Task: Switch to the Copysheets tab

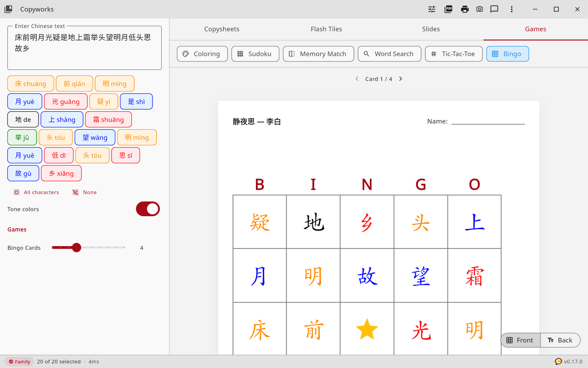Action: coord(222,29)
